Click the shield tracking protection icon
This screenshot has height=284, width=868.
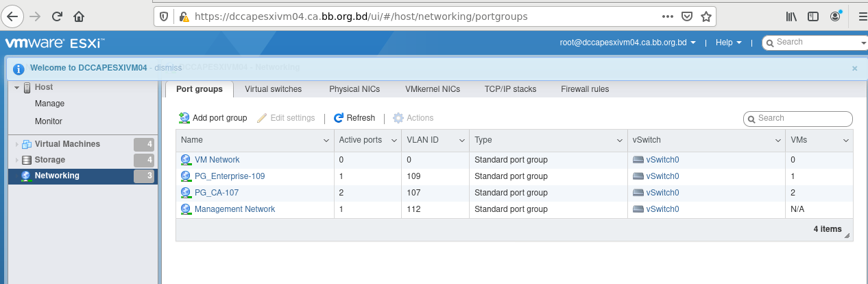coord(163,16)
